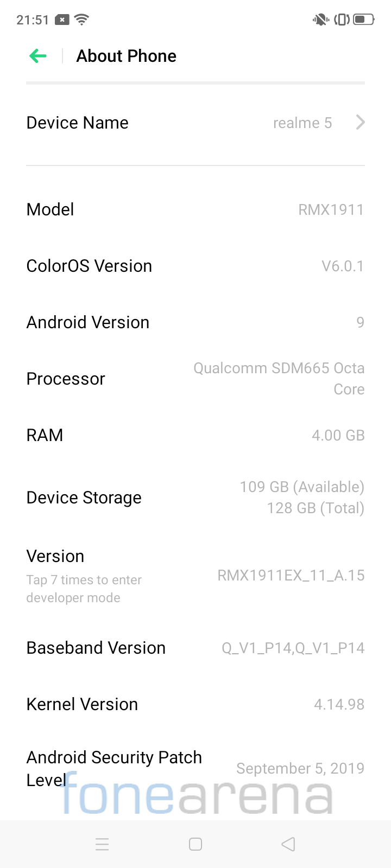The width and height of the screenshot is (391, 868).
Task: Tap the Baseband Version row
Action: [x=195, y=648]
